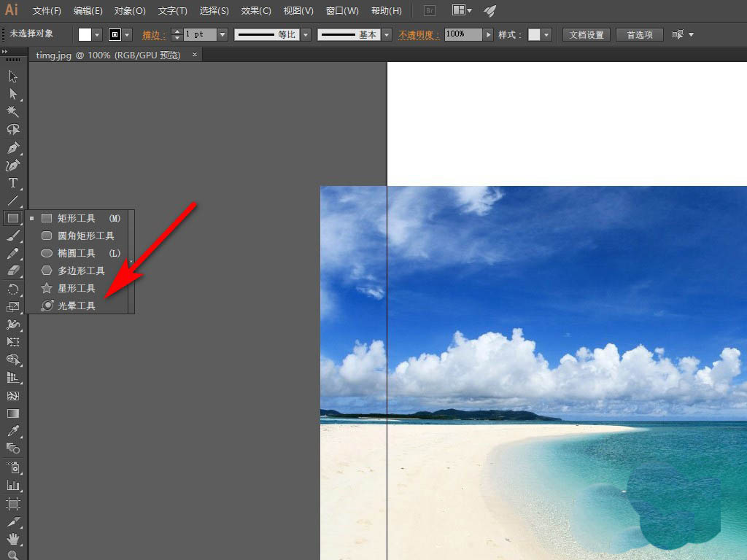Open the 视图(V) menu
The height and width of the screenshot is (560, 747).
tap(298, 10)
